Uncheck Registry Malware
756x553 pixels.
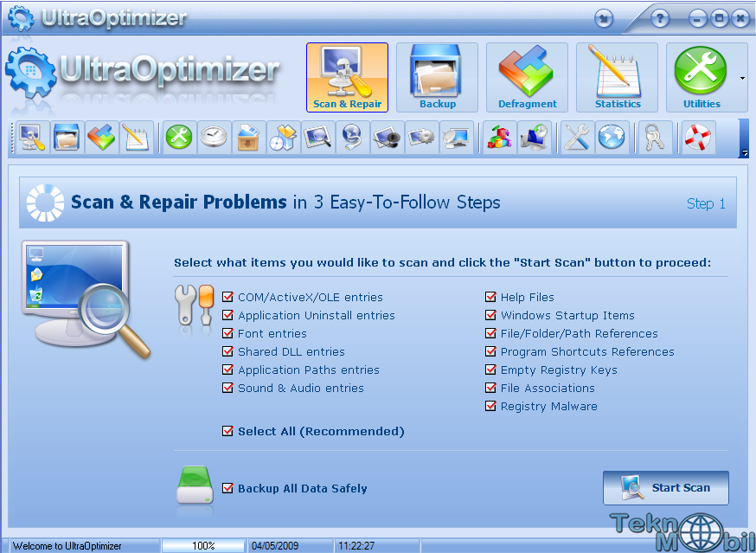pos(490,406)
